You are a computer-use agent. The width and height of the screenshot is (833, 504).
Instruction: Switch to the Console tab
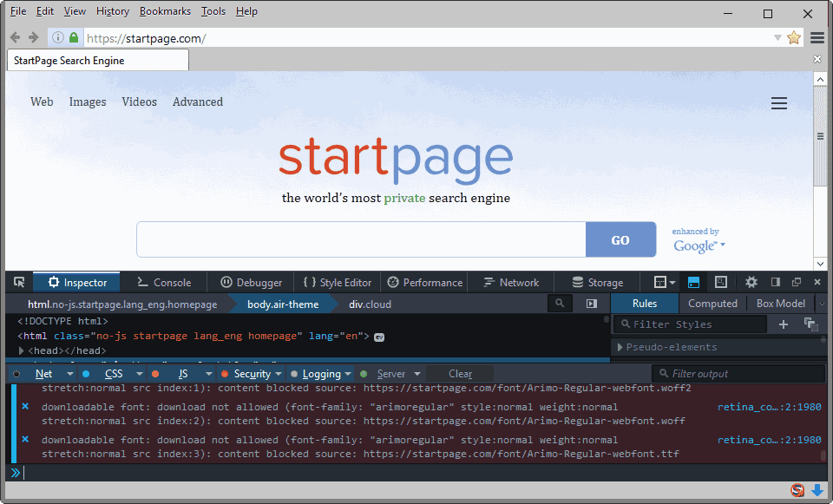coord(164,282)
